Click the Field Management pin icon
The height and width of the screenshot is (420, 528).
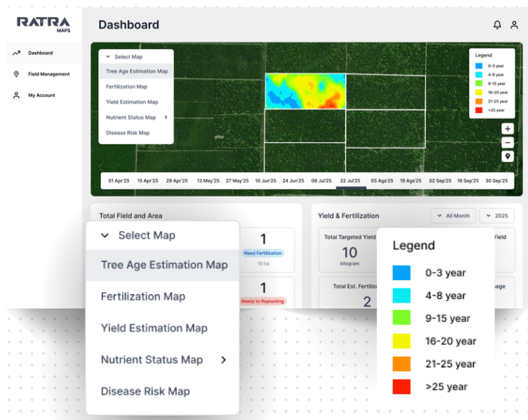coord(16,74)
